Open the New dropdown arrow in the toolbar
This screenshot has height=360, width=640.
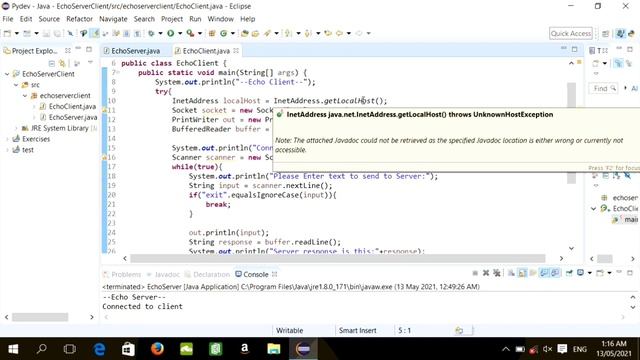17,33
